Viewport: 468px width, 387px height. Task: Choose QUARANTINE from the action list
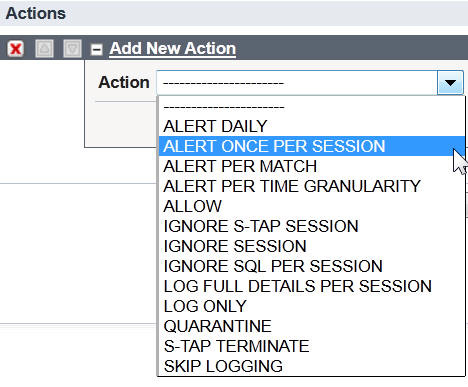point(312,326)
